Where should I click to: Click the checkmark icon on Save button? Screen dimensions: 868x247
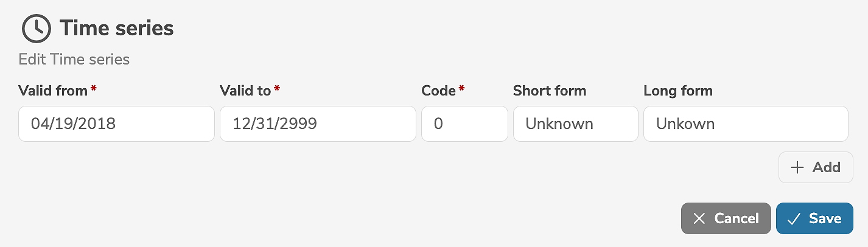click(x=793, y=218)
